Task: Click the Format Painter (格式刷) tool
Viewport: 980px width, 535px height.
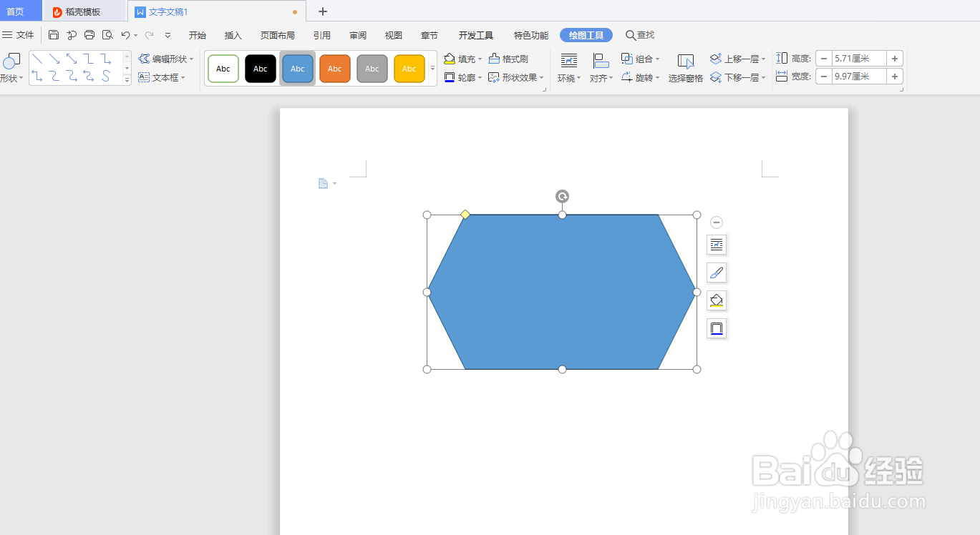Action: [508, 59]
